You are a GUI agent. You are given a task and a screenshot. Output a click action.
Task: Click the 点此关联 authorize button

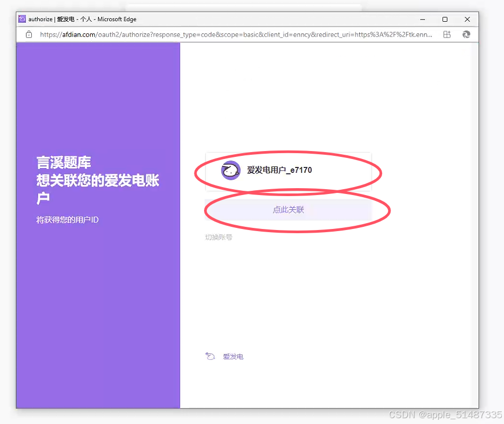pos(288,210)
